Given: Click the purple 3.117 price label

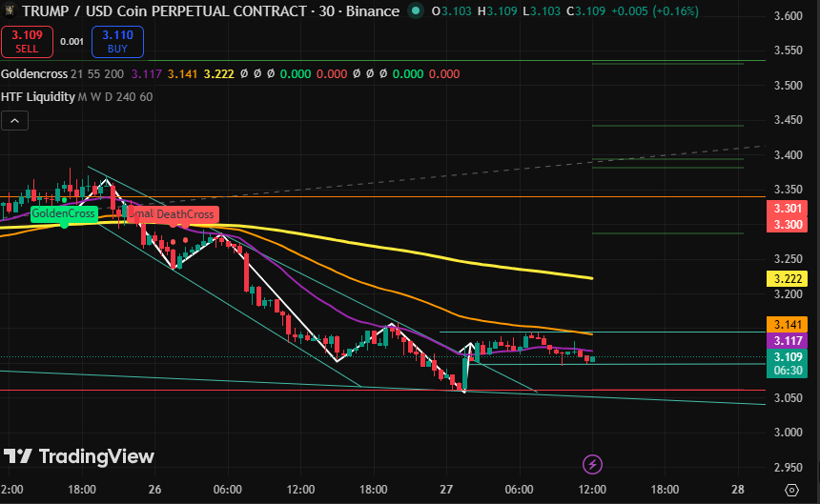Looking at the screenshot, I should (787, 340).
